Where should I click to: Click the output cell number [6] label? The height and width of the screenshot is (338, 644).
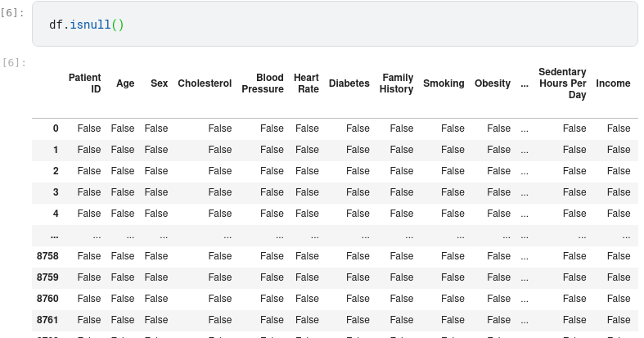tap(14, 63)
